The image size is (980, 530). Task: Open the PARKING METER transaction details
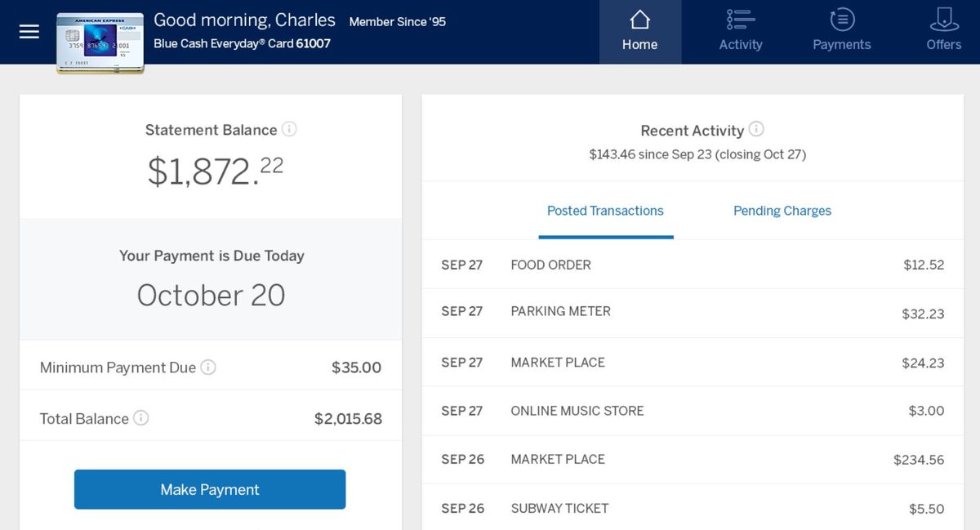(x=693, y=312)
